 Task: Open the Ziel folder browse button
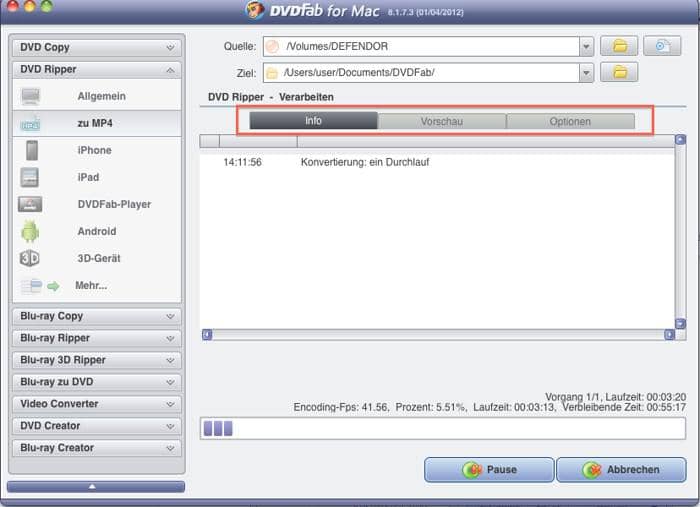tap(619, 72)
